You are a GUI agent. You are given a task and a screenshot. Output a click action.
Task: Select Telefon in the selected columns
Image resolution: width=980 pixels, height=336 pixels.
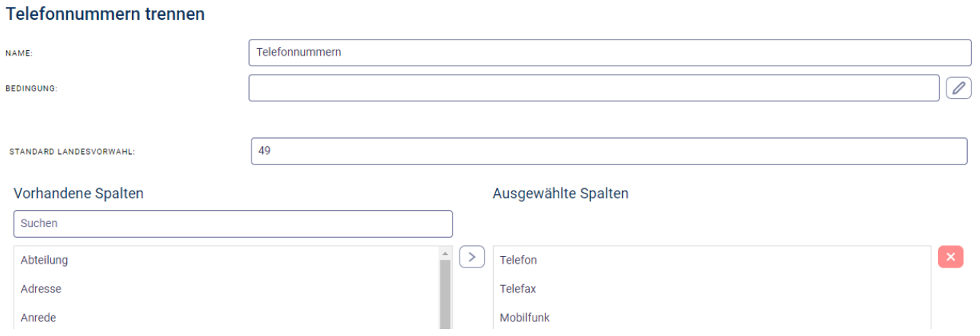tap(518, 261)
